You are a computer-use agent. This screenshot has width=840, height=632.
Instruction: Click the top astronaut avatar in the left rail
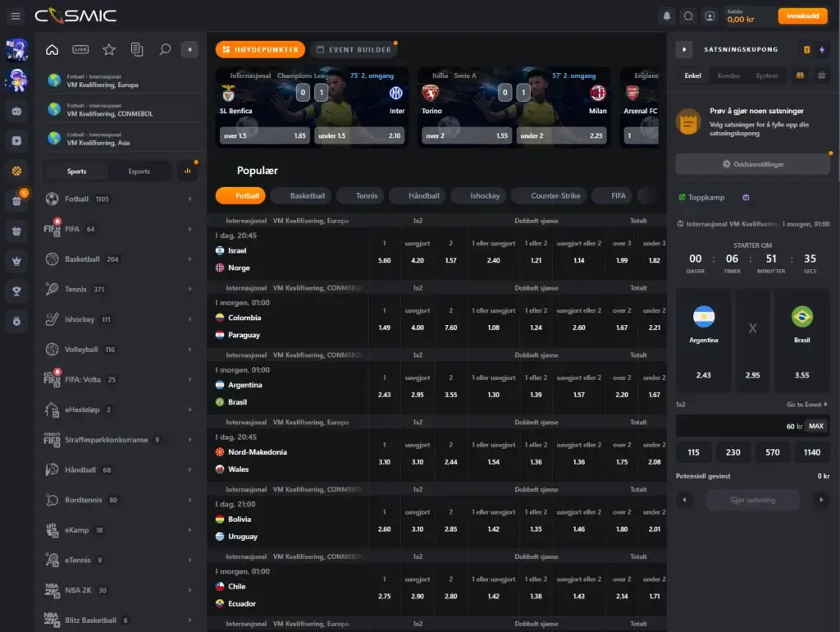(16, 50)
